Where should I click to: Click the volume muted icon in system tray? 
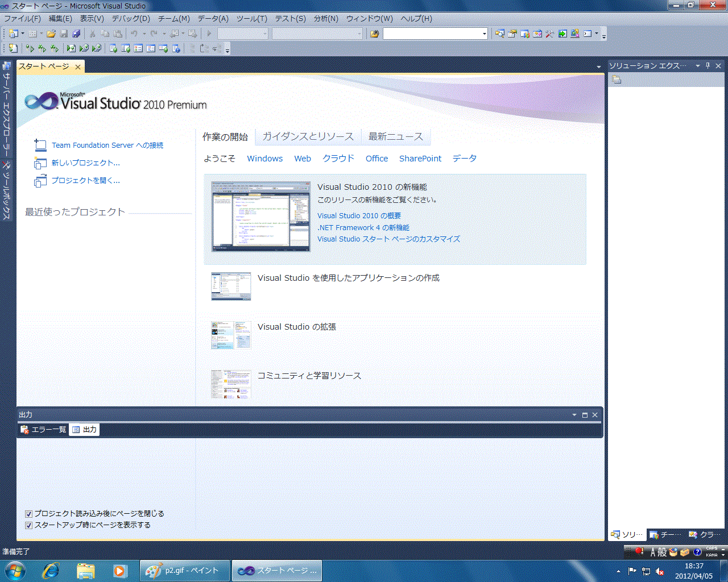coord(660,571)
